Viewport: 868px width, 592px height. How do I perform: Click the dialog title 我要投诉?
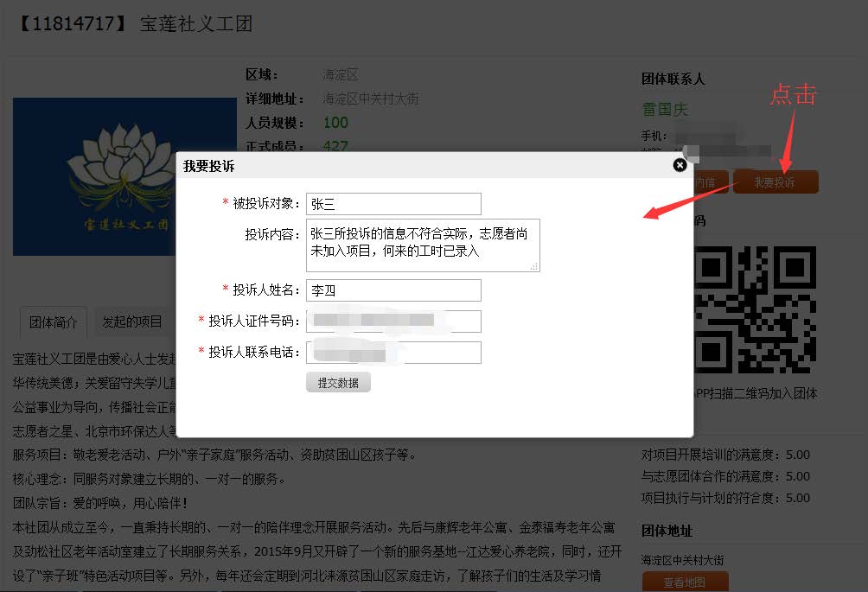tap(208, 166)
